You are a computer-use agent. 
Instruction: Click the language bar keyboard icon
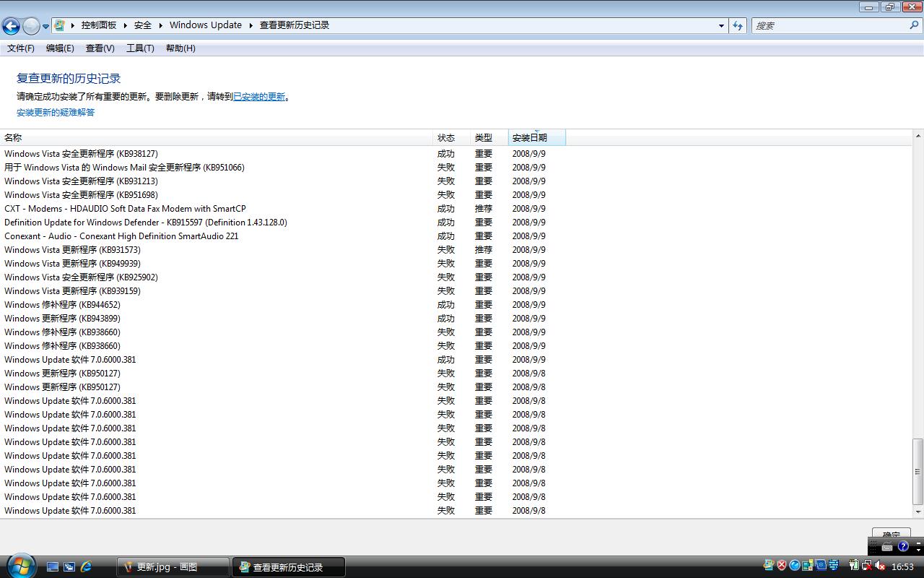(x=888, y=547)
